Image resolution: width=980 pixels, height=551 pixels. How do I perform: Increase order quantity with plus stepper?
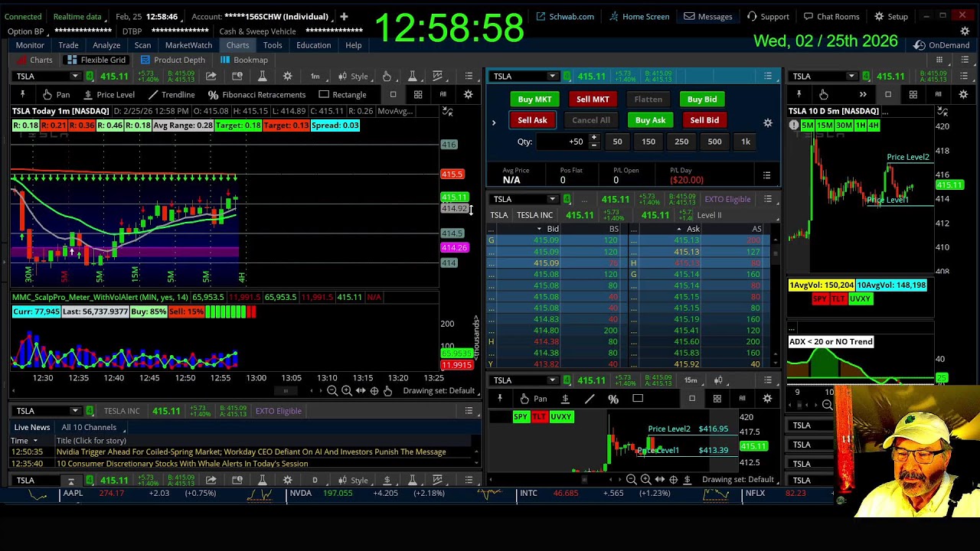point(593,138)
